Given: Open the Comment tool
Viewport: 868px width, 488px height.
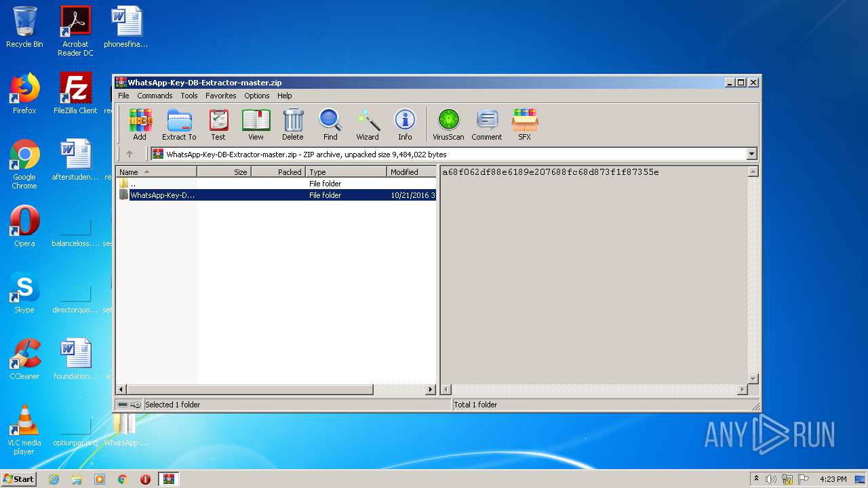Looking at the screenshot, I should tap(487, 125).
